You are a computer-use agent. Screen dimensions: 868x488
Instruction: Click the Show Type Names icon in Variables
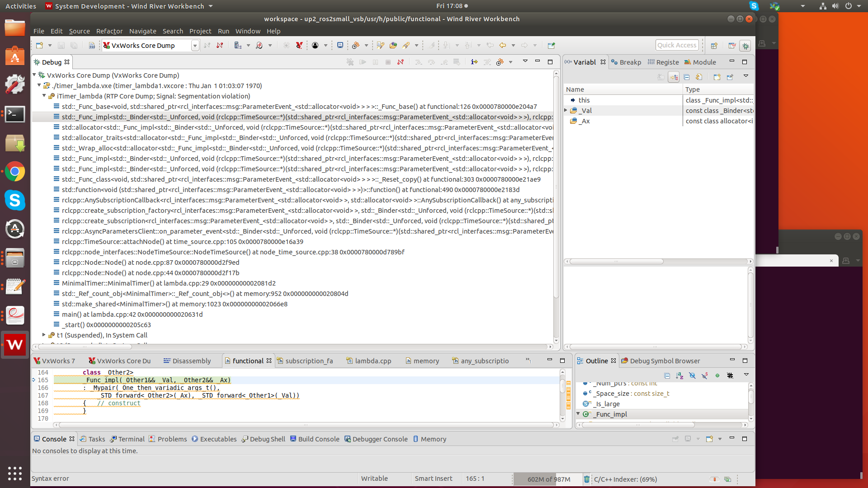pyautogui.click(x=674, y=77)
